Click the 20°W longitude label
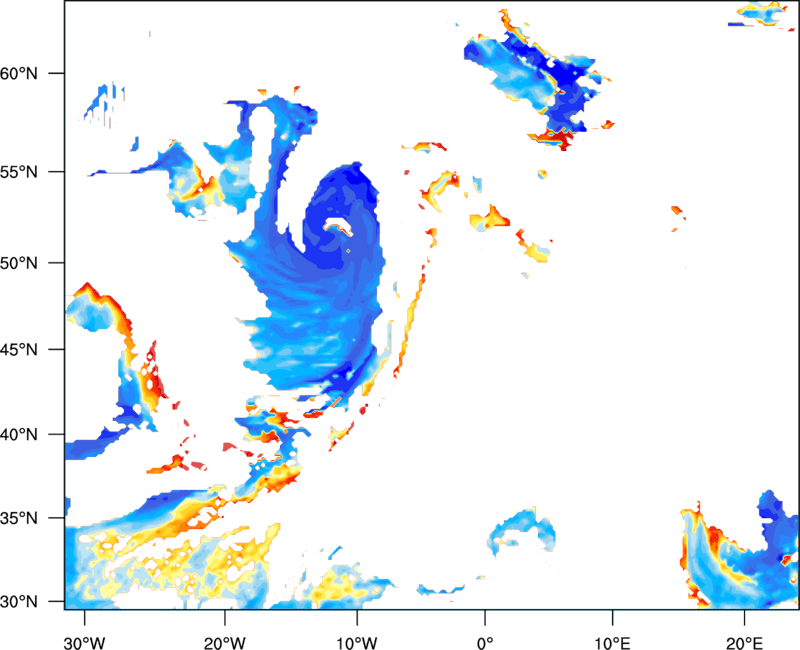The width and height of the screenshot is (800, 650). (224, 643)
